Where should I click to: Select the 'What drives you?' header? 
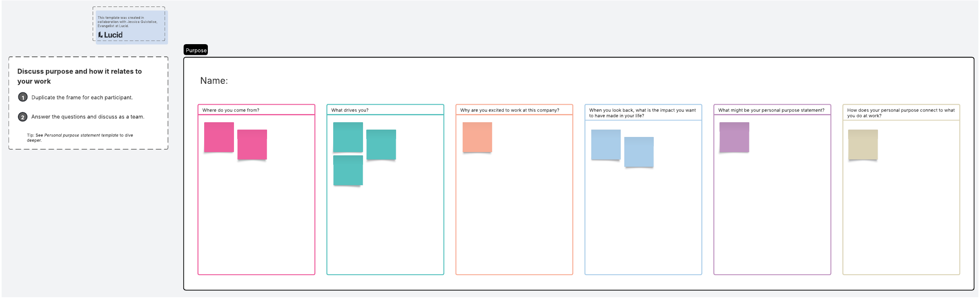(x=350, y=110)
